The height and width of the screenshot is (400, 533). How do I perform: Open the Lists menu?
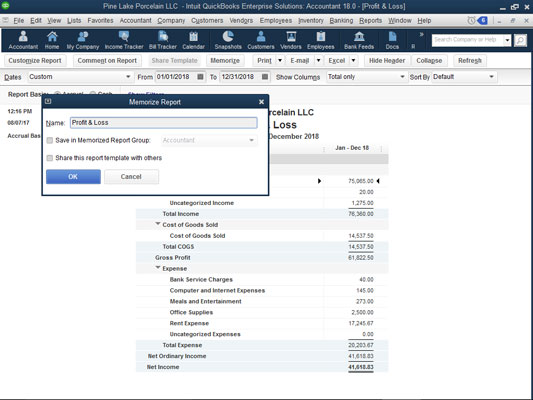[74, 21]
